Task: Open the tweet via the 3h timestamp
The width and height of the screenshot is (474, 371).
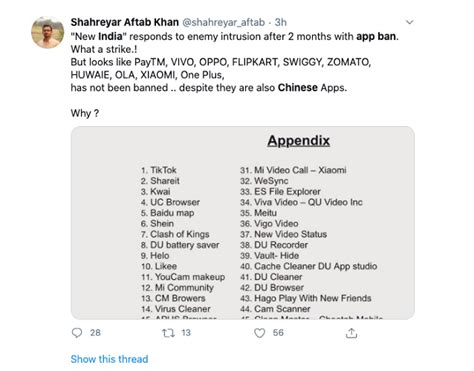Action: [x=280, y=22]
